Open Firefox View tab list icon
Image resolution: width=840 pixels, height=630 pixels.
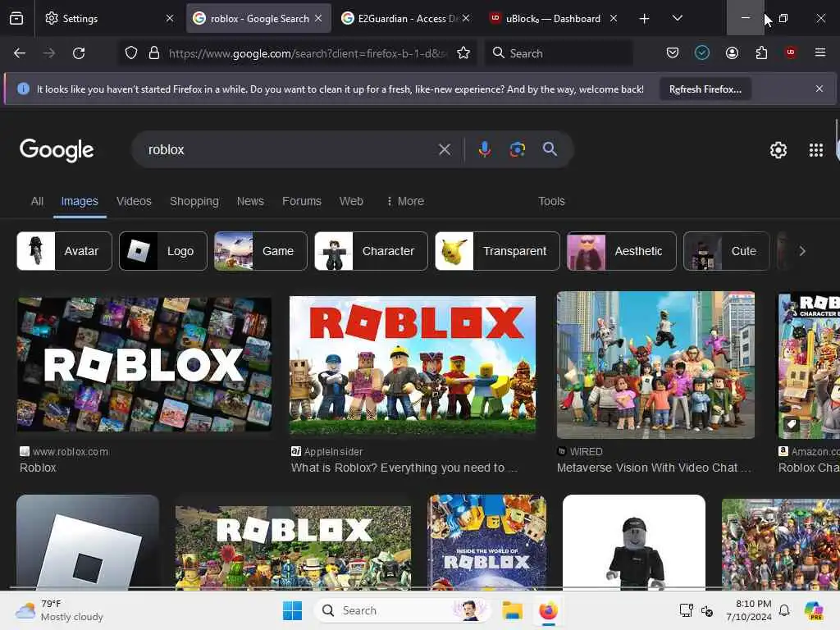pyautogui.click(x=16, y=19)
